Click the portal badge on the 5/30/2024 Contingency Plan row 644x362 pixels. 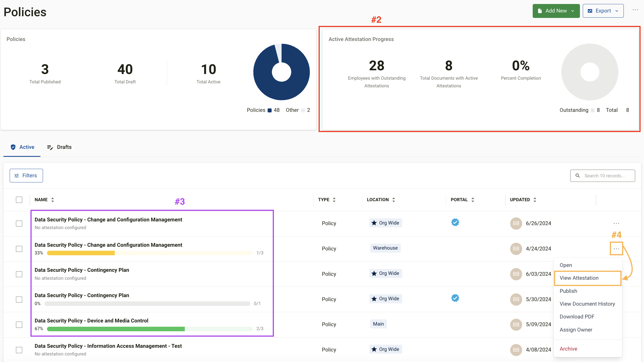(x=455, y=298)
